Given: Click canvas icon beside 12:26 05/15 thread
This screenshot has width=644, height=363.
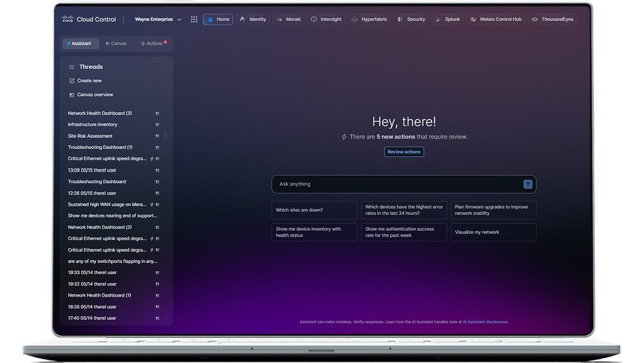Looking at the screenshot, I should [157, 193].
